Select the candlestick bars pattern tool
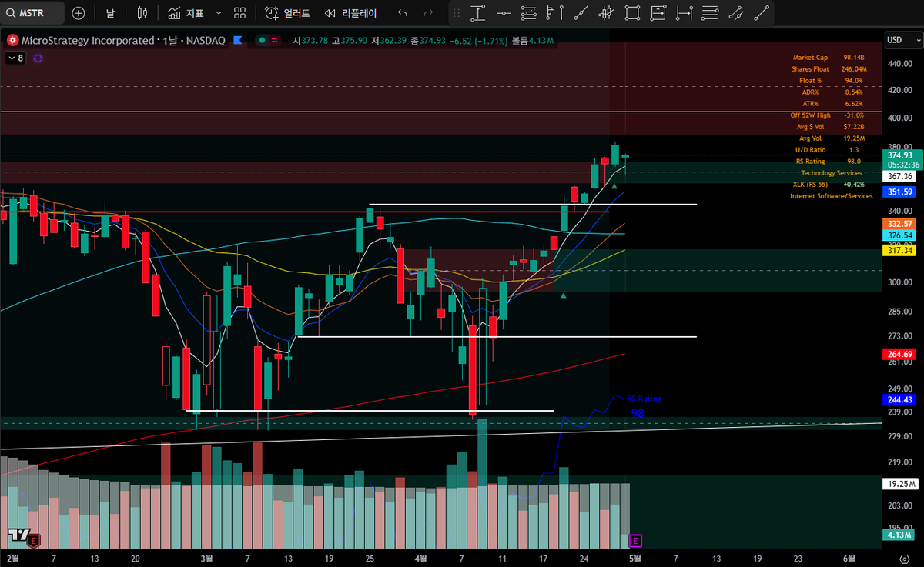Viewport: 924px width, 567px height. pyautogui.click(x=608, y=12)
